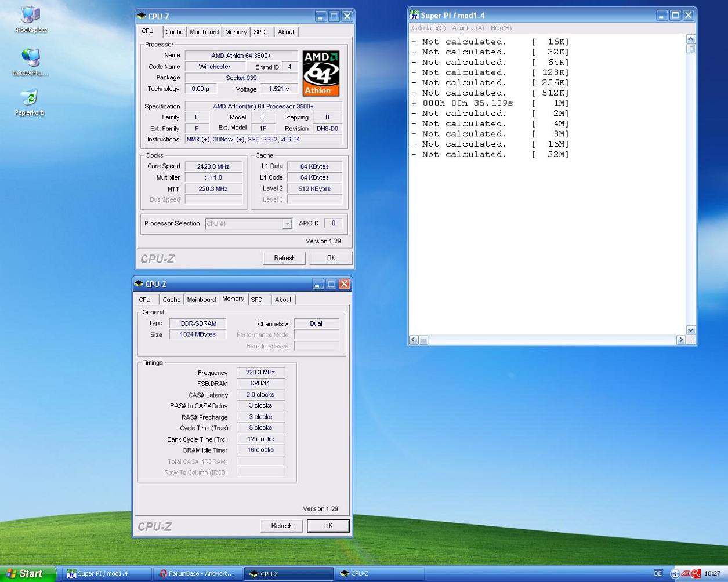This screenshot has width=728, height=582.
Task: Open the Help(H) menu in Super PI
Action: pos(501,28)
